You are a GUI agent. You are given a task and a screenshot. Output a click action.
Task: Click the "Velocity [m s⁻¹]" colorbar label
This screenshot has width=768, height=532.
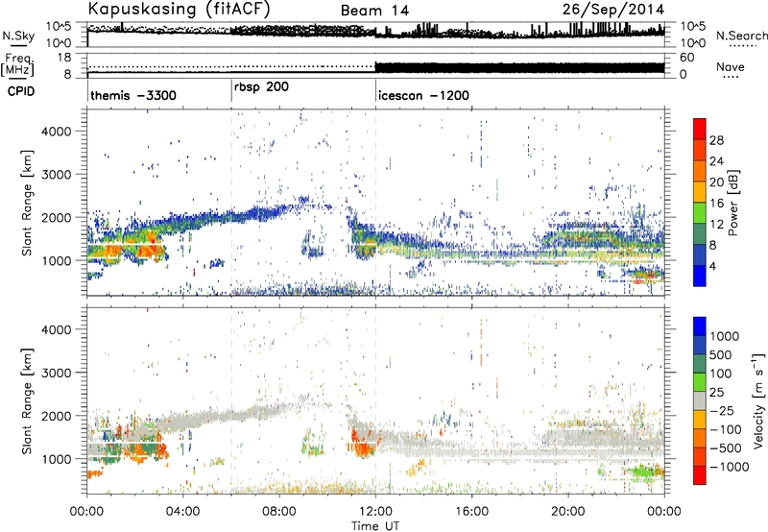tap(758, 400)
